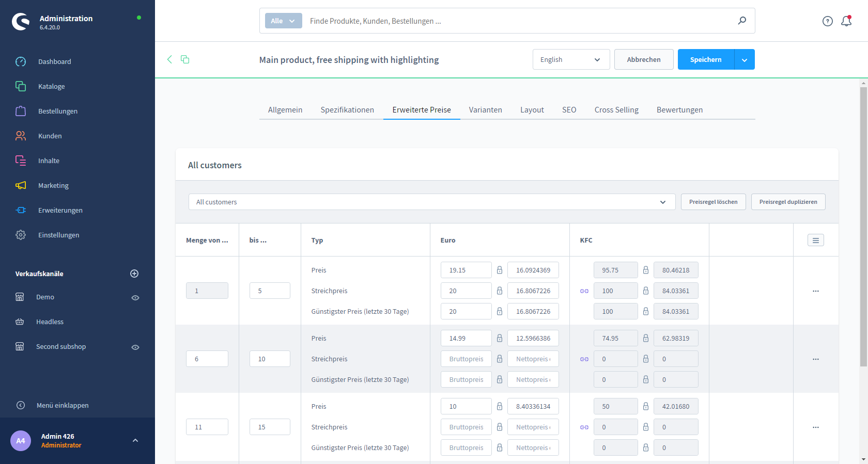The height and width of the screenshot is (464, 868).
Task: Click the global search input field
Action: [519, 21]
